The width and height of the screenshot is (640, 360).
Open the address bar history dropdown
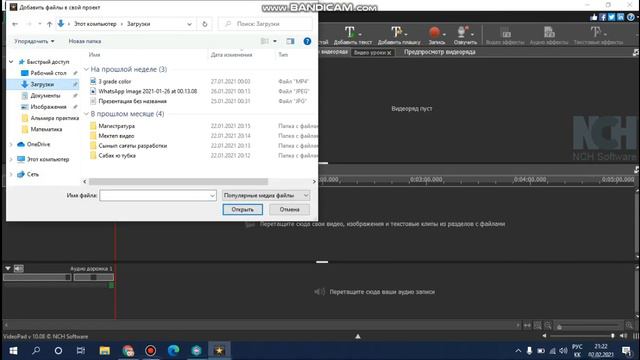click(x=189, y=24)
